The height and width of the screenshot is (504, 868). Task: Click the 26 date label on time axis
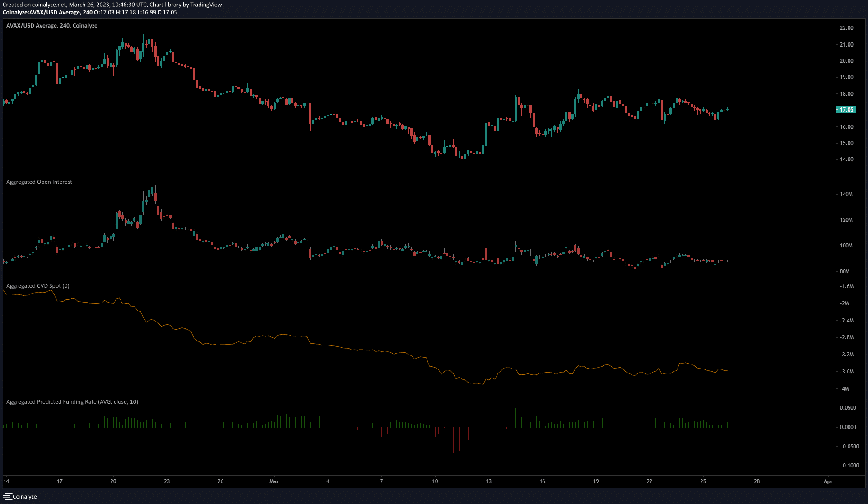[220, 481]
